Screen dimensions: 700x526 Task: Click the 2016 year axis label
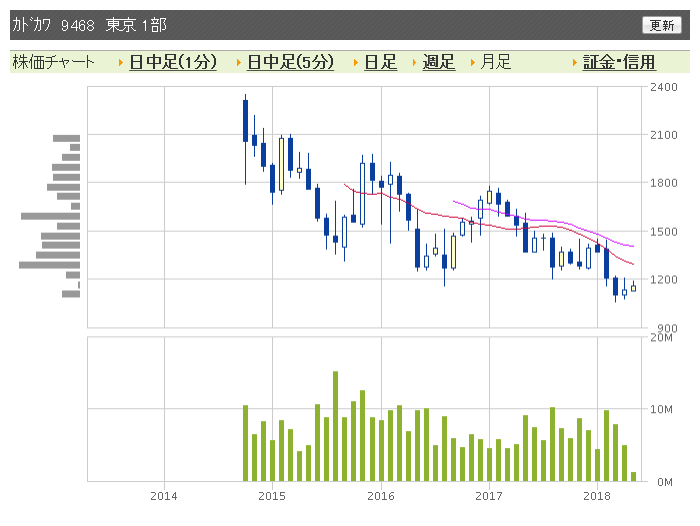point(381,496)
